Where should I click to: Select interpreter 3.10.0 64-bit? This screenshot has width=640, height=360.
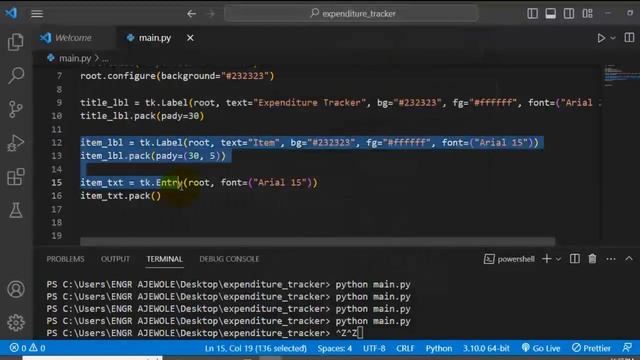pyautogui.click(x=486, y=348)
